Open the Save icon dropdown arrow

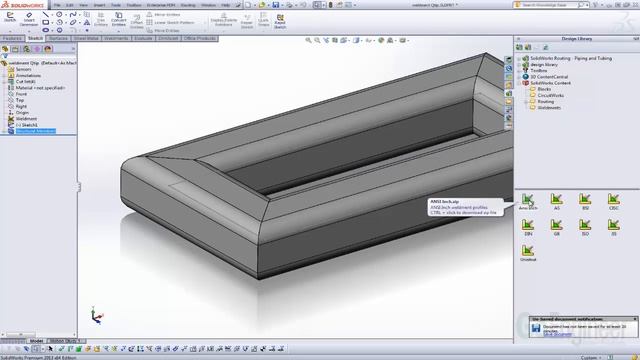tap(282, 5)
